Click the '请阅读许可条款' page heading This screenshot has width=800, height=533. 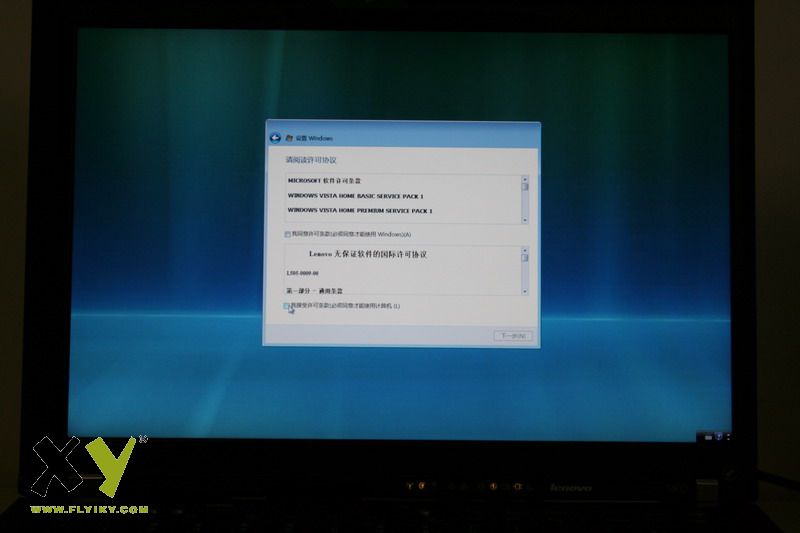pos(311,160)
